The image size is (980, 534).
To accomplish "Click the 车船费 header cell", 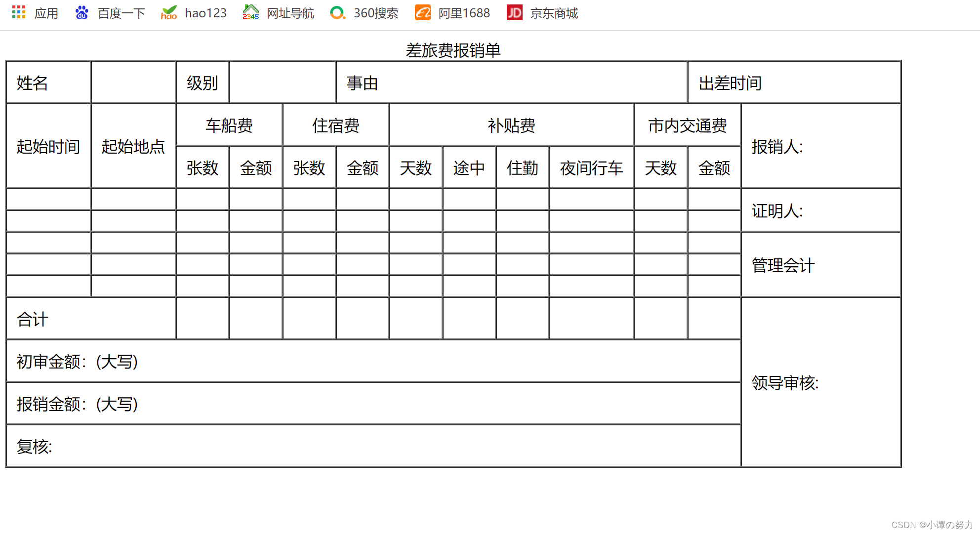I will point(229,125).
